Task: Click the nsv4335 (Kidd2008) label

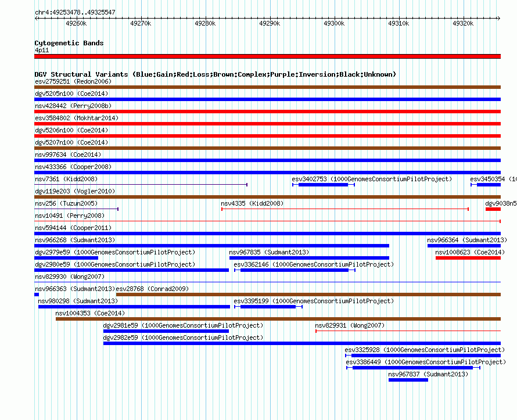Action: [x=252, y=203]
